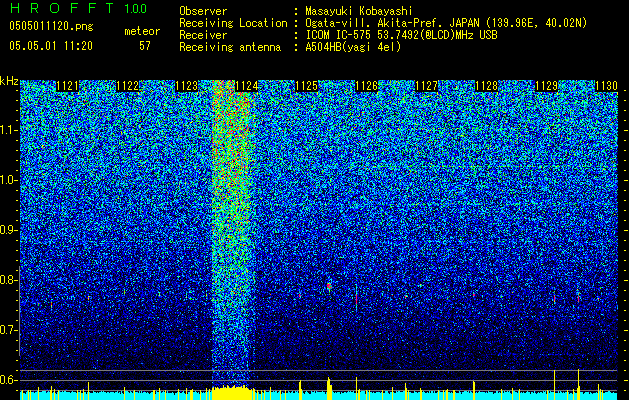Select observer name Masayuki Kobayashi
629x400 pixels.
coord(359,11)
